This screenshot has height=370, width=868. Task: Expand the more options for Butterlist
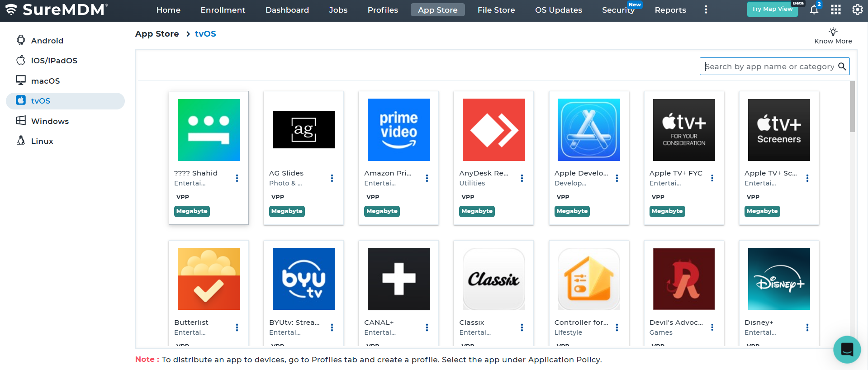(237, 327)
